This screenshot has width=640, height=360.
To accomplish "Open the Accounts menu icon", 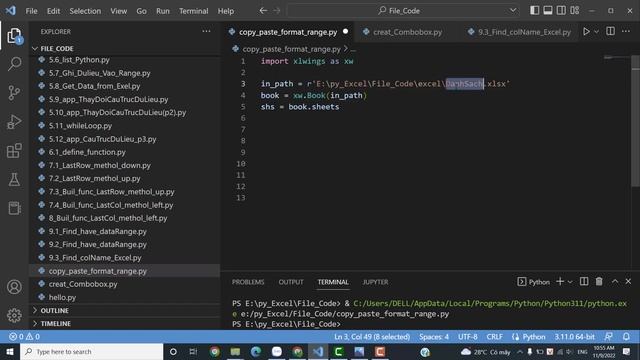I will pos(14,287).
